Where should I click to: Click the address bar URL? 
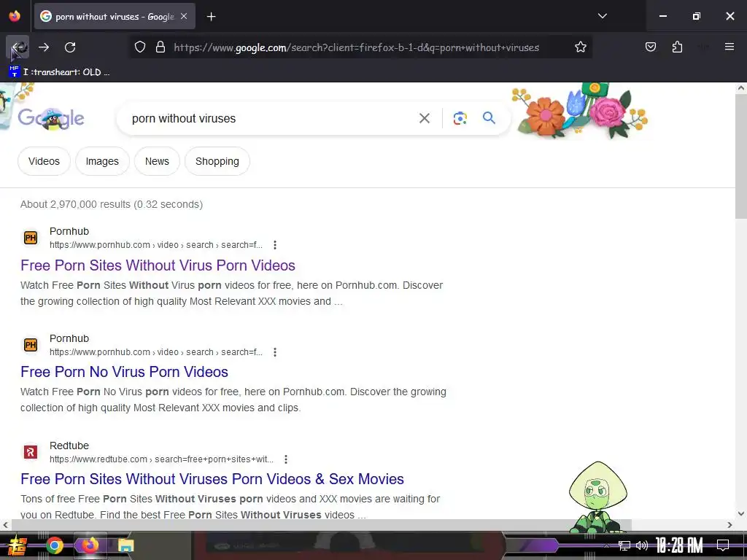click(356, 47)
